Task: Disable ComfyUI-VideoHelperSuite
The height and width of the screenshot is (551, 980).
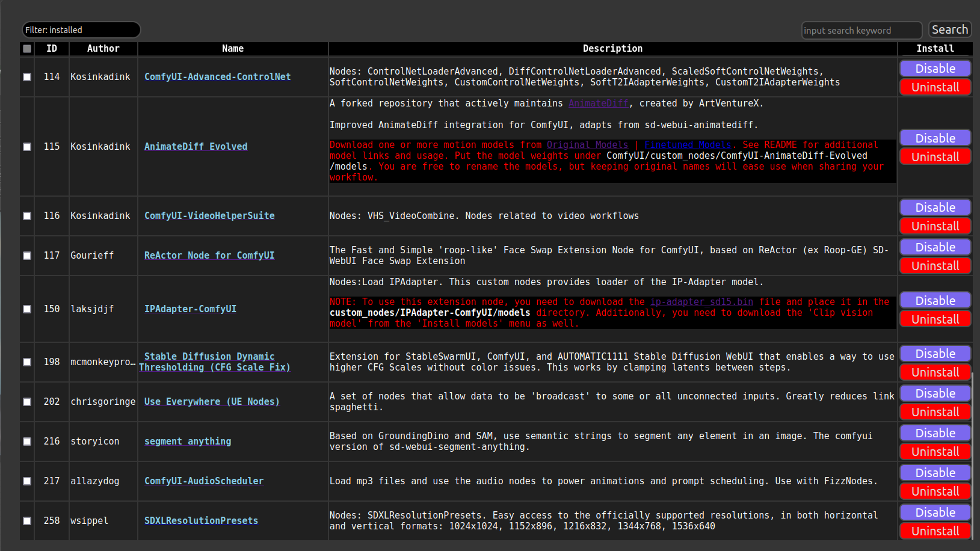Action: [935, 208]
